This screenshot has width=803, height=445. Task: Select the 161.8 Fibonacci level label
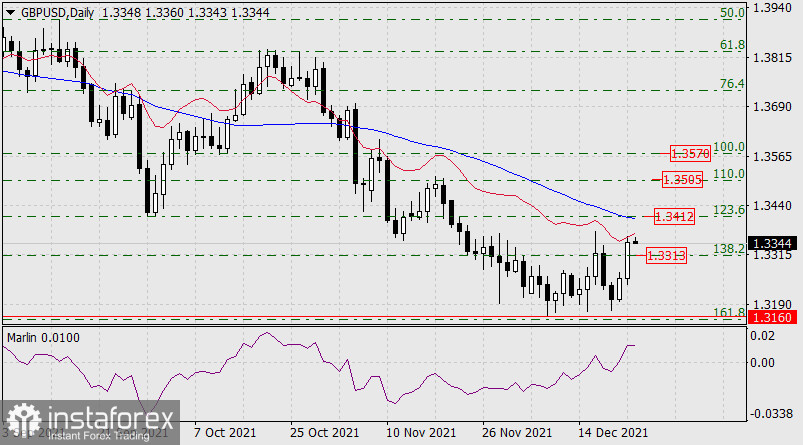(x=731, y=313)
